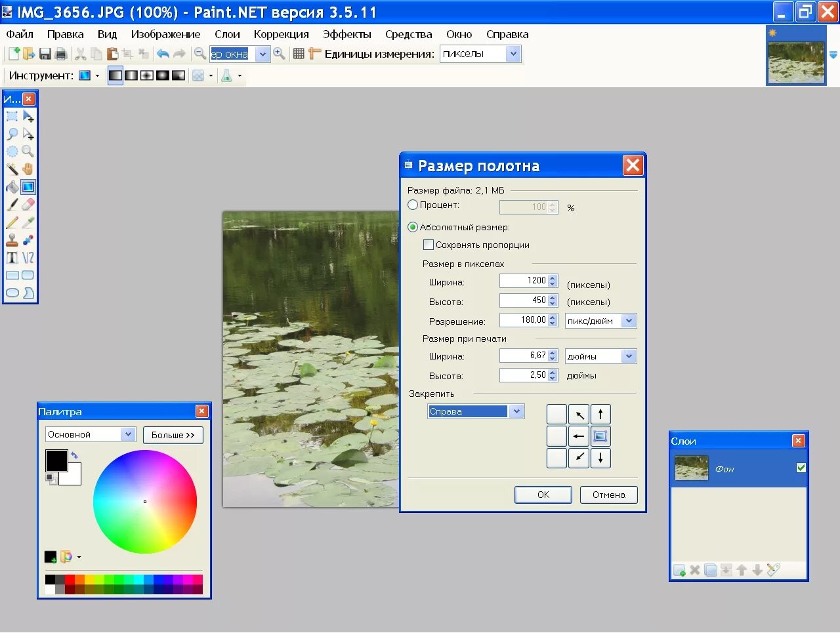Expand the пикс/дюйм resolution units dropdown

[629, 321]
